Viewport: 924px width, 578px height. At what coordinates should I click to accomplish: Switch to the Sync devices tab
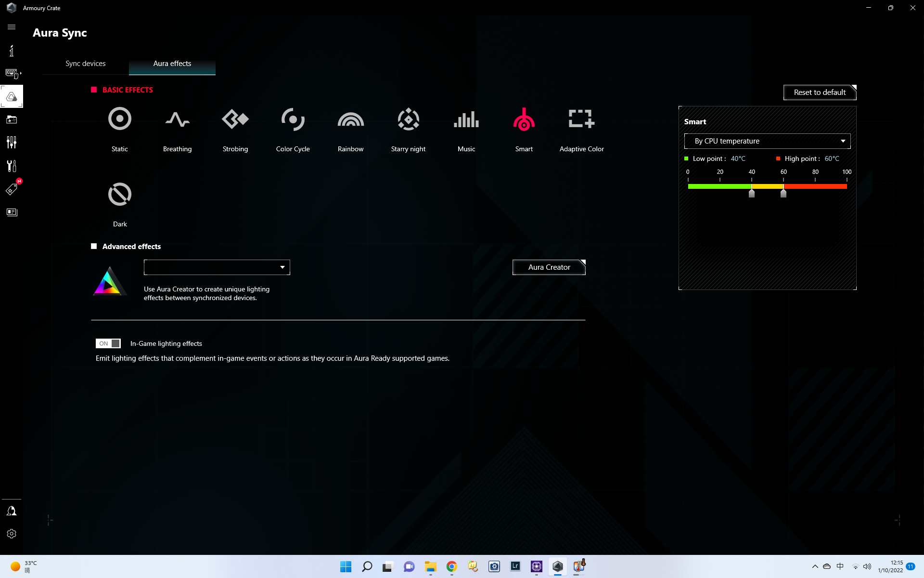(86, 64)
